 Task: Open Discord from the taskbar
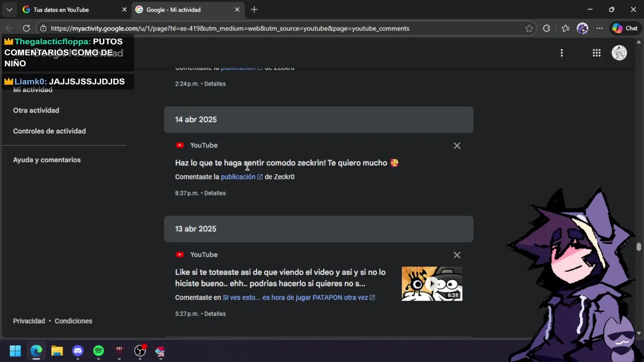tap(77, 351)
